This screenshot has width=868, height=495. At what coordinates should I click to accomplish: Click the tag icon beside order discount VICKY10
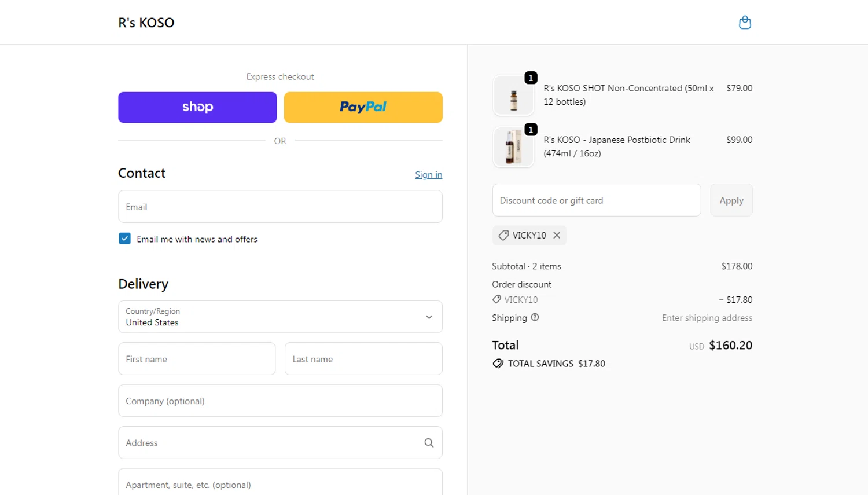click(496, 299)
